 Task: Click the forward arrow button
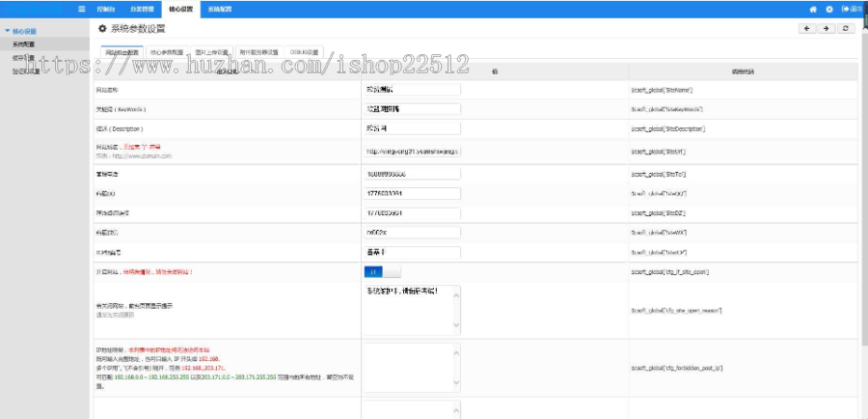(x=826, y=29)
